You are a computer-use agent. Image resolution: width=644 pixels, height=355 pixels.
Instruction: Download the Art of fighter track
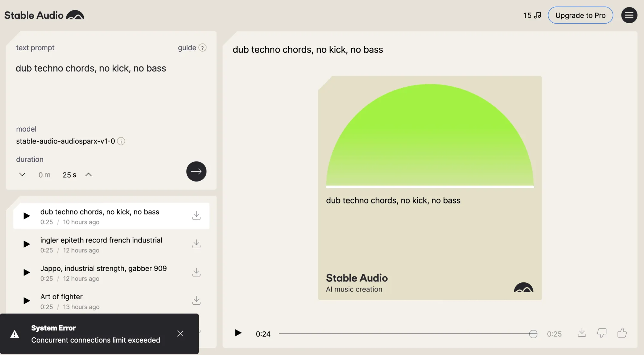(x=196, y=301)
